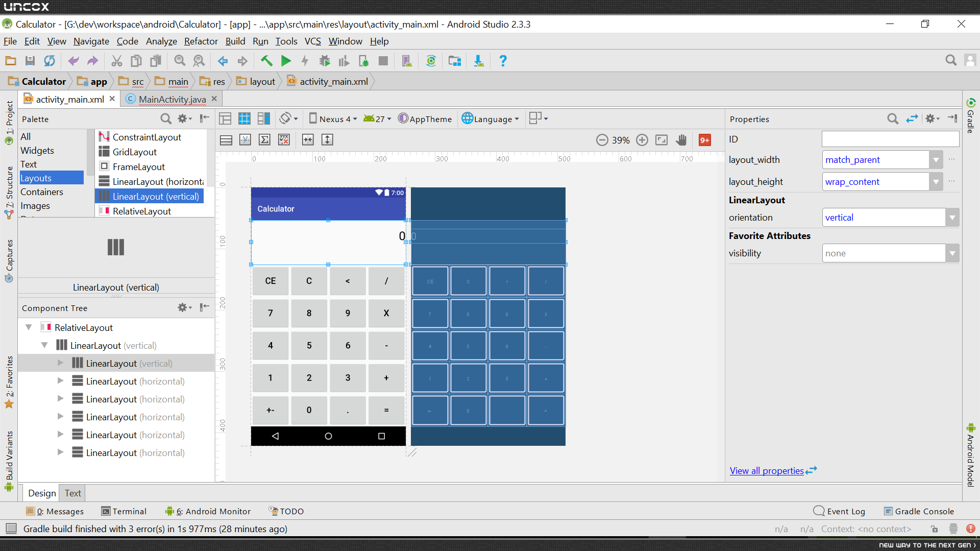
Task: Toggle the Build Variants tool window
Action: click(9, 461)
